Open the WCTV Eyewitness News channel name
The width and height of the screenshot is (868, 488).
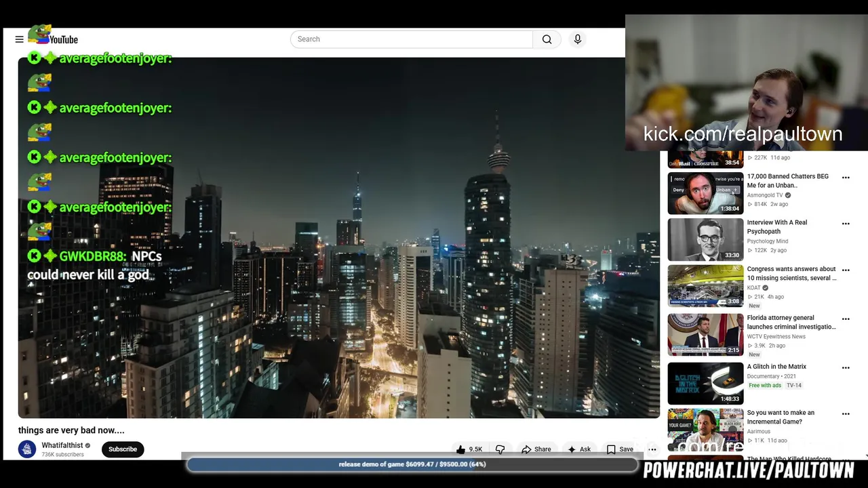pos(776,337)
